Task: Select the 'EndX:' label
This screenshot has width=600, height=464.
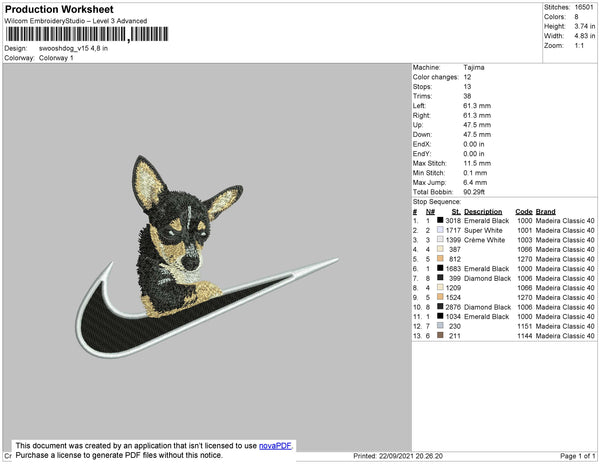Action: (x=422, y=144)
